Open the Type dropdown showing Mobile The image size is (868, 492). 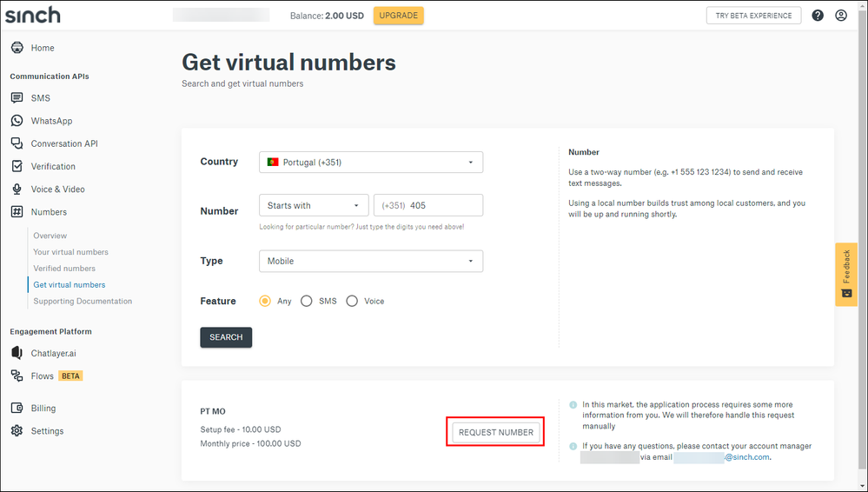(371, 261)
